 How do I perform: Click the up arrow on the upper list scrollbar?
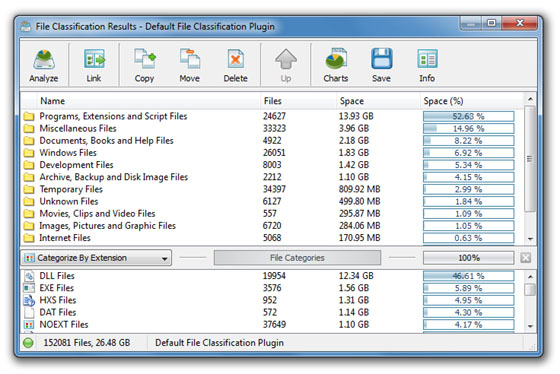pos(530,99)
